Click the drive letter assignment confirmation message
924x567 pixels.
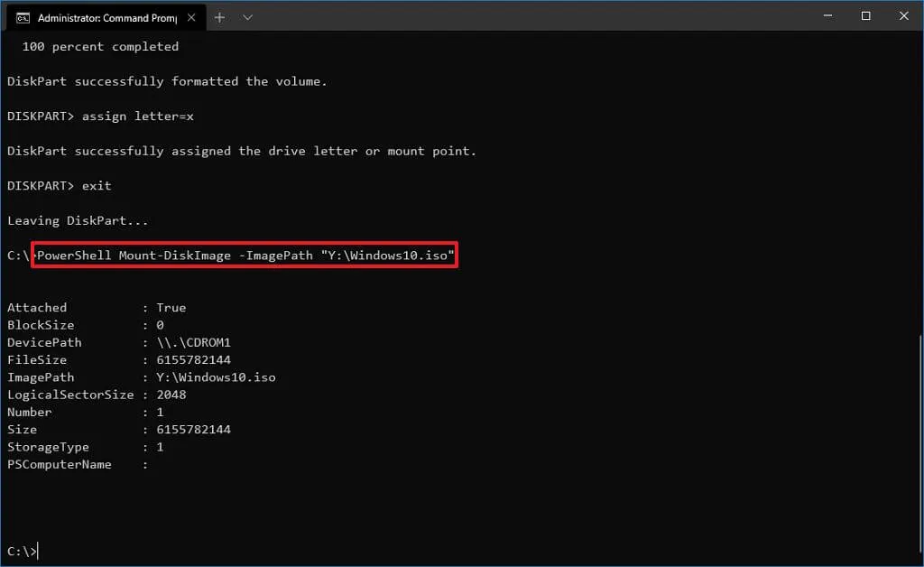point(241,151)
